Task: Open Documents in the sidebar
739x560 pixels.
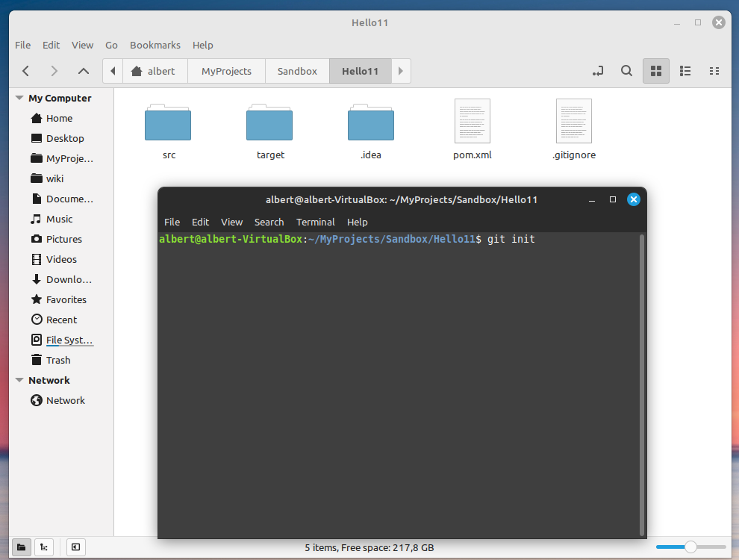Action: (69, 199)
